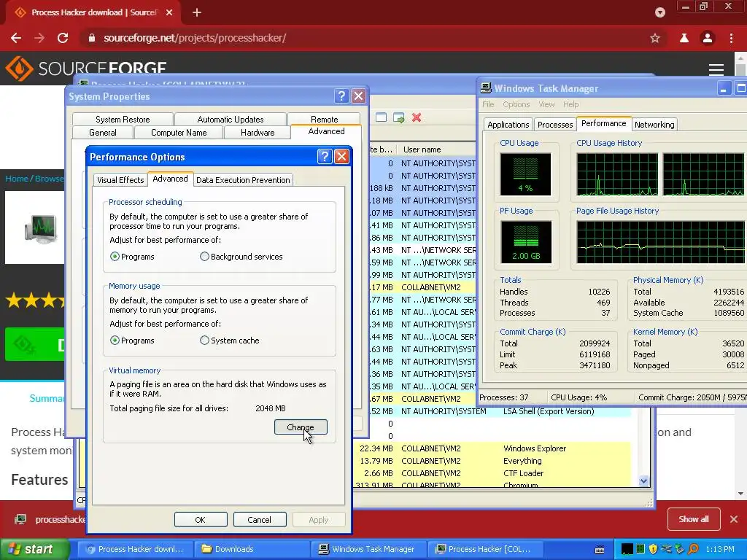Open General tab in System Properties

click(x=102, y=133)
